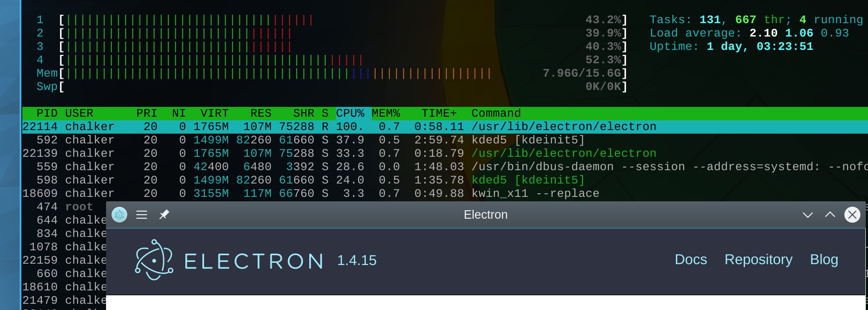Select process 474 owned by root

65,207
